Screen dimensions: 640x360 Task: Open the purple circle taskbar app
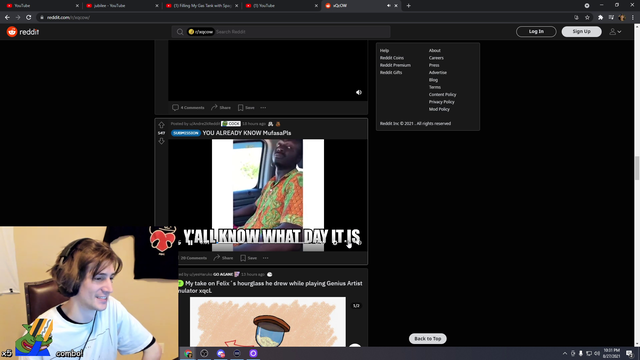(253, 353)
